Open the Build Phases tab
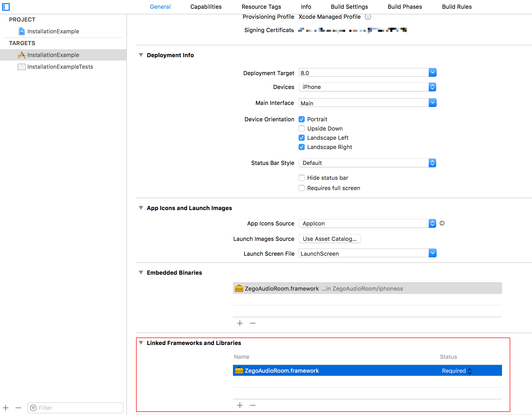This screenshot has height=415, width=532. point(405,7)
